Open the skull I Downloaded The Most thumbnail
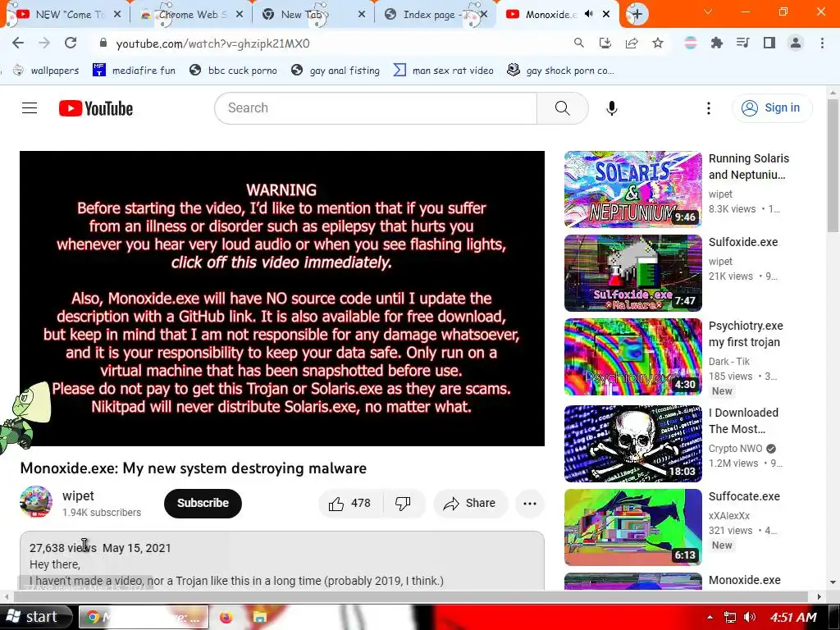This screenshot has width=840, height=630. point(632,444)
